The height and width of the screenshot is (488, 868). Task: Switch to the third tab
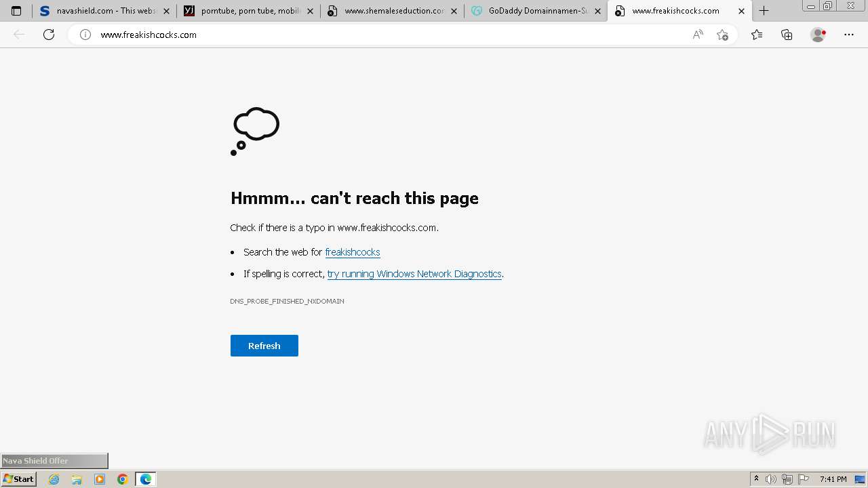(392, 11)
